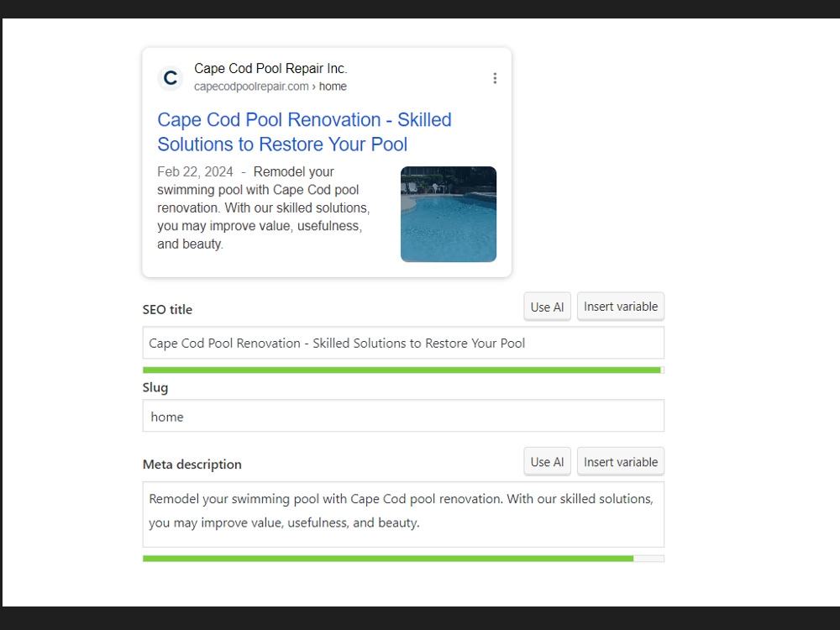Click the preview snippet description text

point(264,207)
